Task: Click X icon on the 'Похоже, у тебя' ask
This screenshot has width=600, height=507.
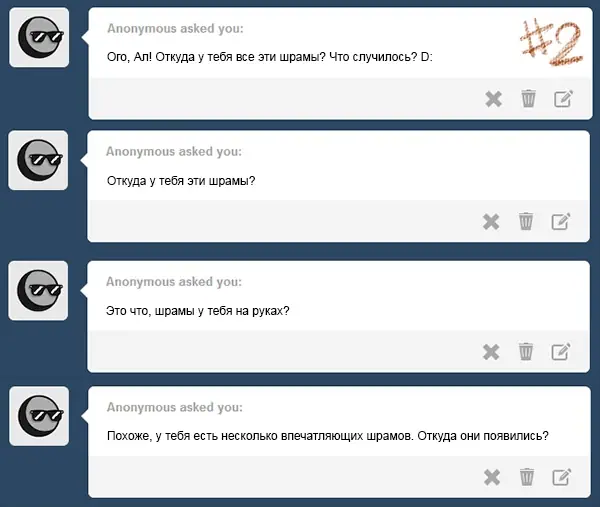Action: tap(492, 477)
